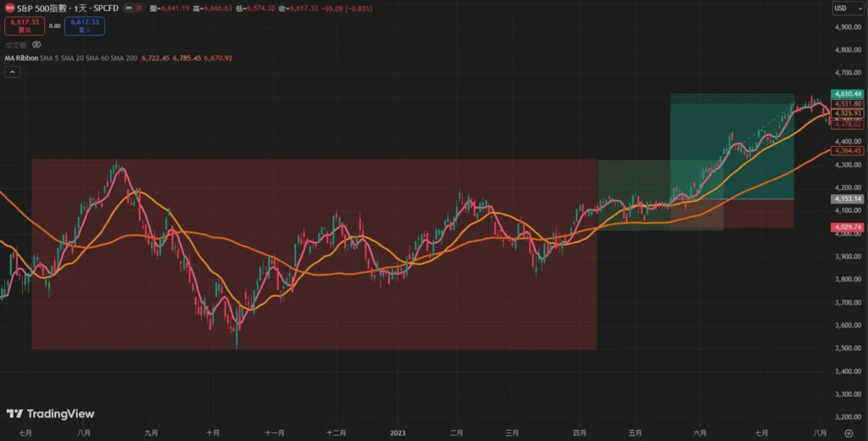868x441 pixels.
Task: Select the green 4,610.44 target price label
Action: (848, 94)
